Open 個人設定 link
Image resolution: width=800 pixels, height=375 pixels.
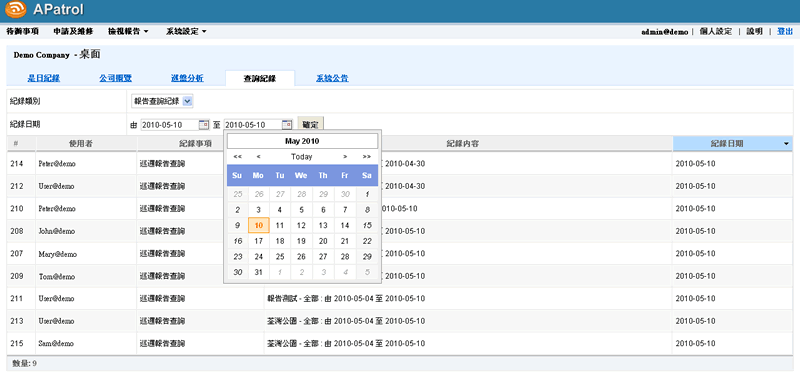716,31
